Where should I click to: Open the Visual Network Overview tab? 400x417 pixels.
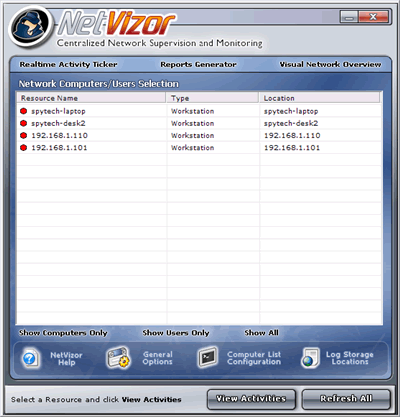click(330, 64)
